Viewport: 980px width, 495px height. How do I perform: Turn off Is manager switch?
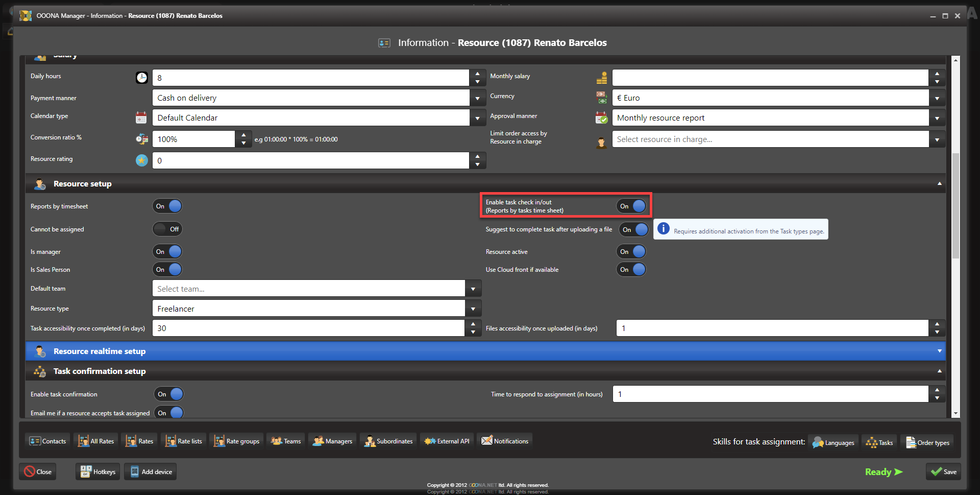click(x=167, y=252)
